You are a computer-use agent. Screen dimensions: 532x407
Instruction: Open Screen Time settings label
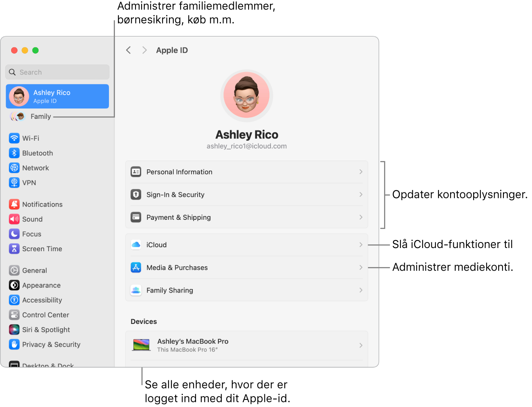click(x=42, y=249)
